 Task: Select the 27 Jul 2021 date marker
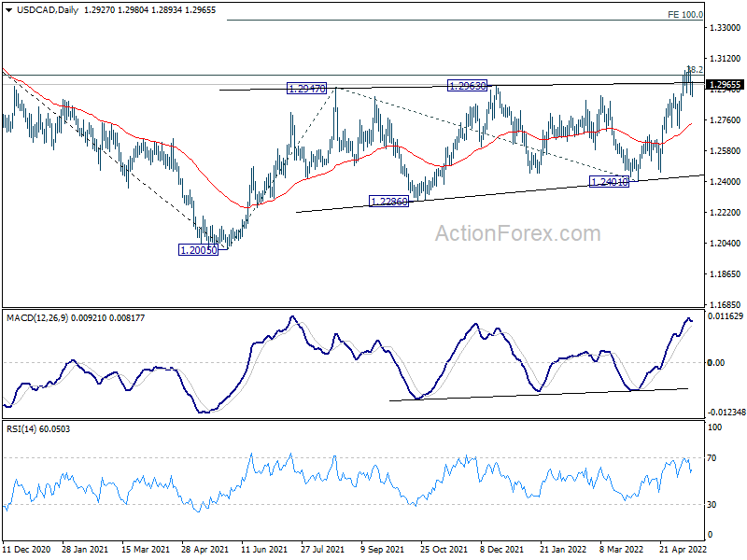[324, 551]
